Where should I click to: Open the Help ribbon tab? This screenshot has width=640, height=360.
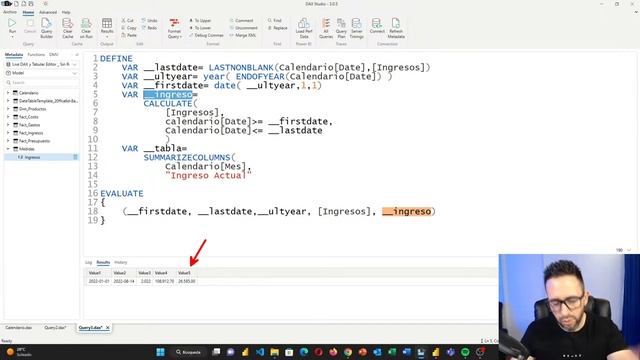[66, 12]
